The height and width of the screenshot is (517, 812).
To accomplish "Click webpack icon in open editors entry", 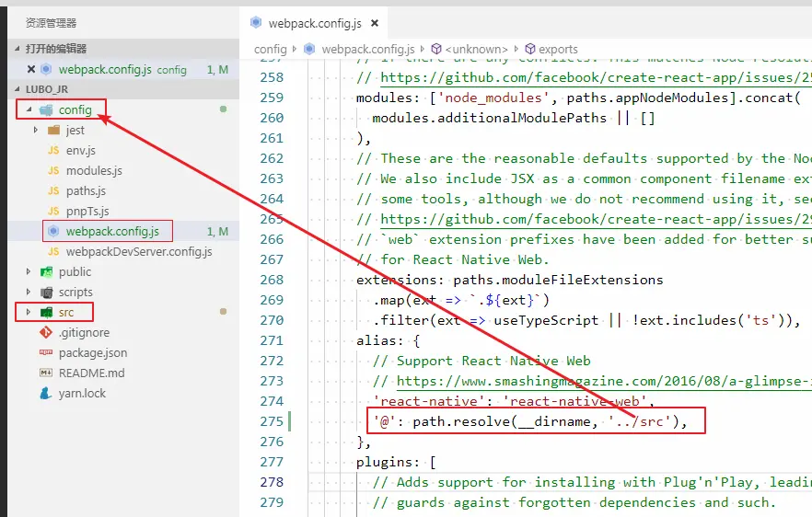I will tap(46, 69).
